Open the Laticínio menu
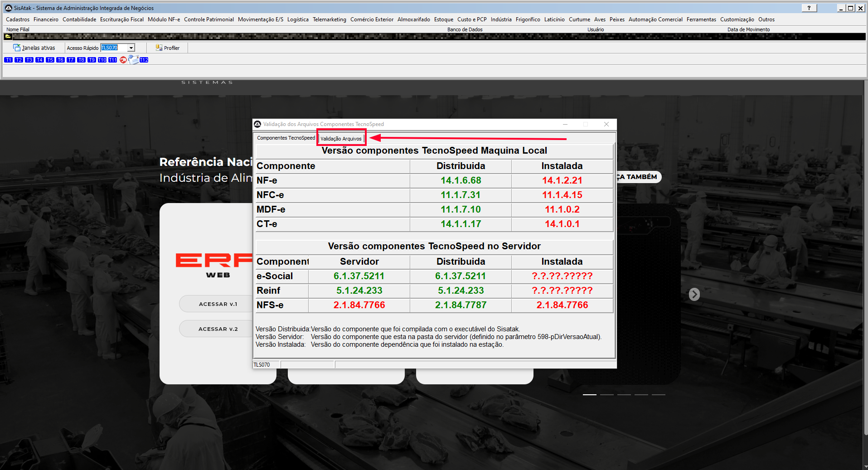Viewport: 868px width, 470px height. [554, 19]
